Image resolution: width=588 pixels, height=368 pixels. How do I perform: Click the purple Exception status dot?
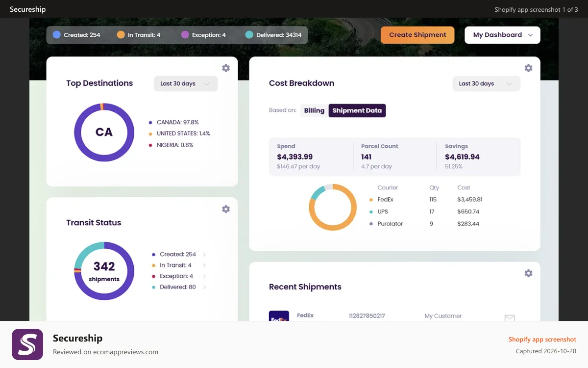185,35
